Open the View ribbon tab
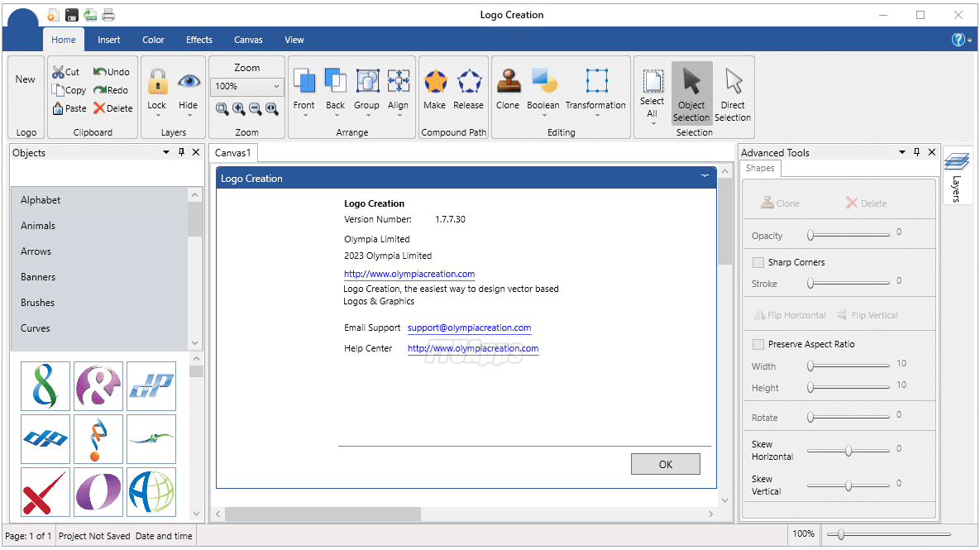The image size is (980, 550). pos(294,40)
